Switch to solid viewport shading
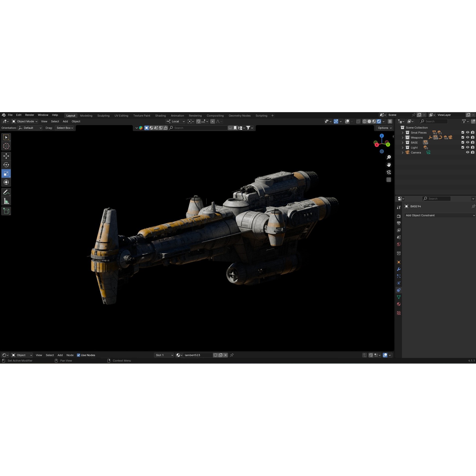 click(369, 121)
